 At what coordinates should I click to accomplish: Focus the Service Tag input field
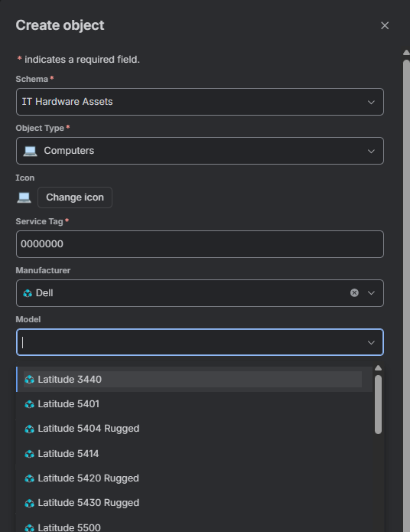[x=200, y=244]
